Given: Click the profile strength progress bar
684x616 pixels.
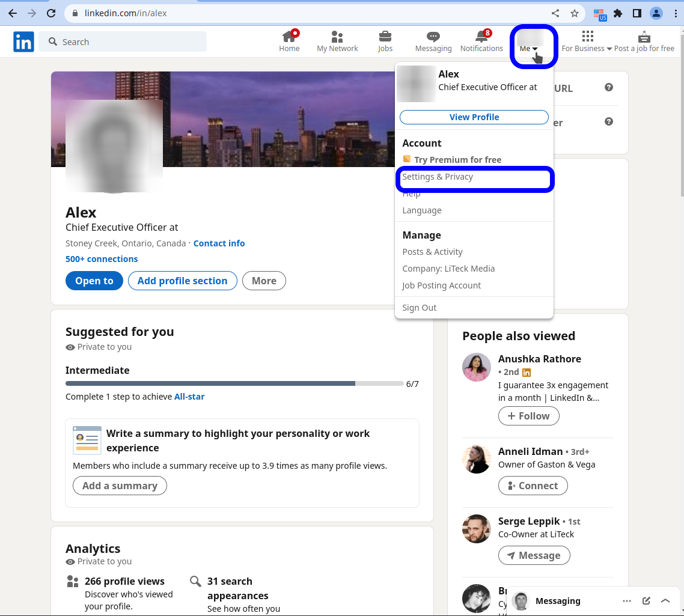Looking at the screenshot, I should [234, 383].
